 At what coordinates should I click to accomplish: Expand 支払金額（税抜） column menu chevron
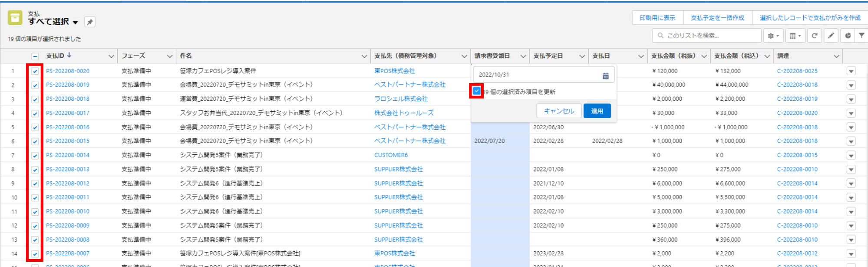[704, 56]
